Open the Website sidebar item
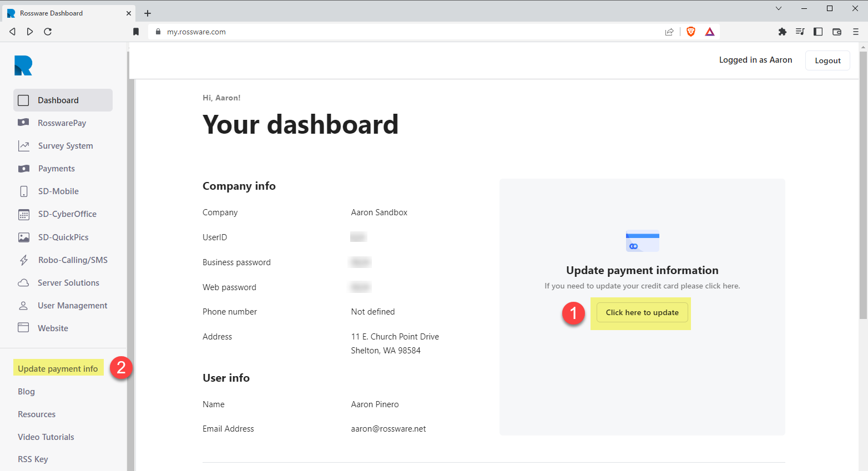The image size is (868, 471). (x=53, y=328)
